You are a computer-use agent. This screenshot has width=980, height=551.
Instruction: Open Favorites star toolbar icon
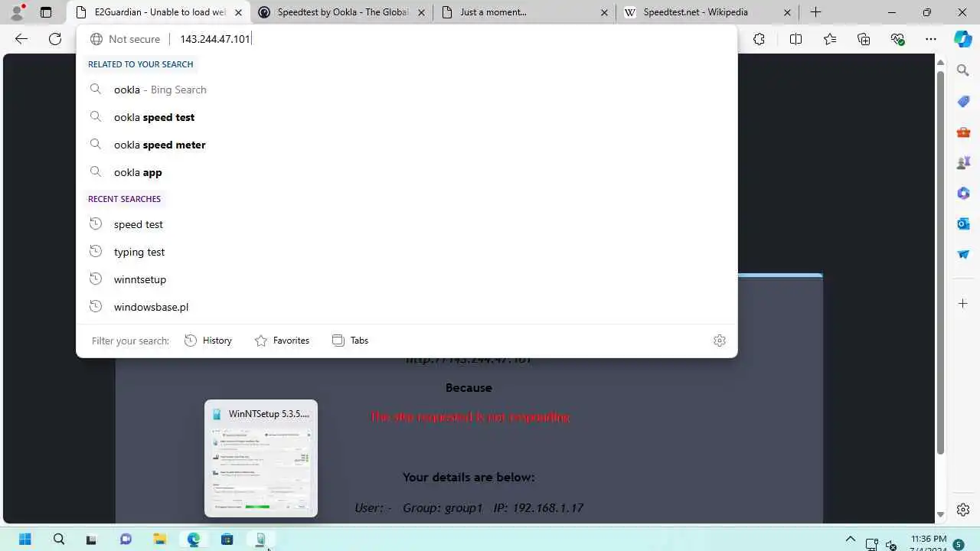pos(830,39)
